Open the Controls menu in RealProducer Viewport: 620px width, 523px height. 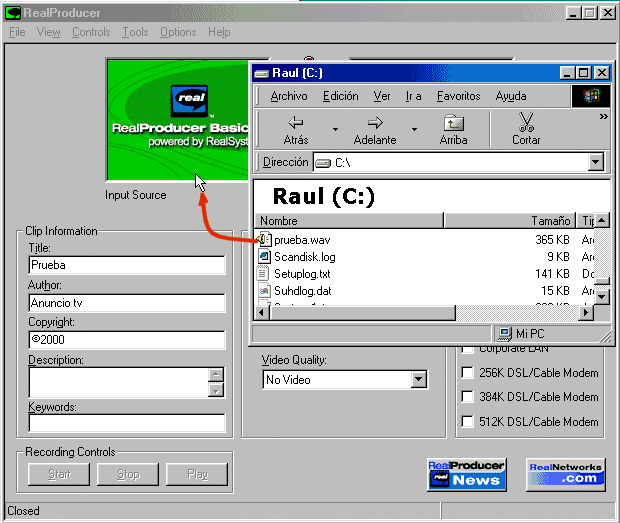coord(91,32)
